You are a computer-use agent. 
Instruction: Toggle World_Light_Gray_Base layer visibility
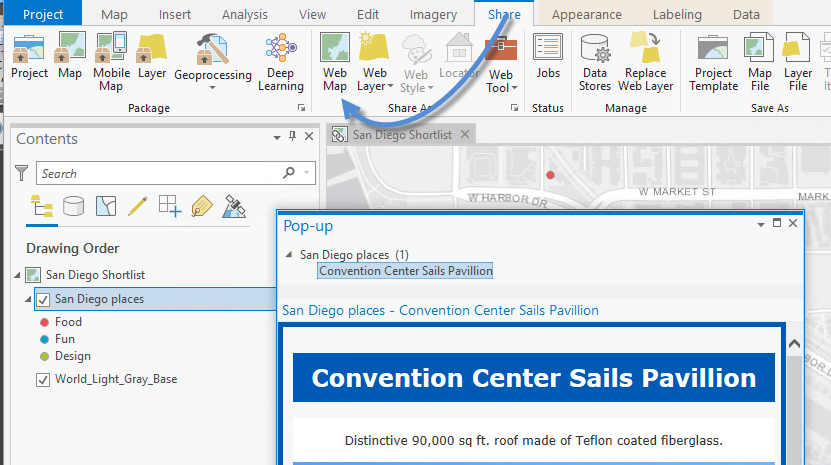pos(43,380)
